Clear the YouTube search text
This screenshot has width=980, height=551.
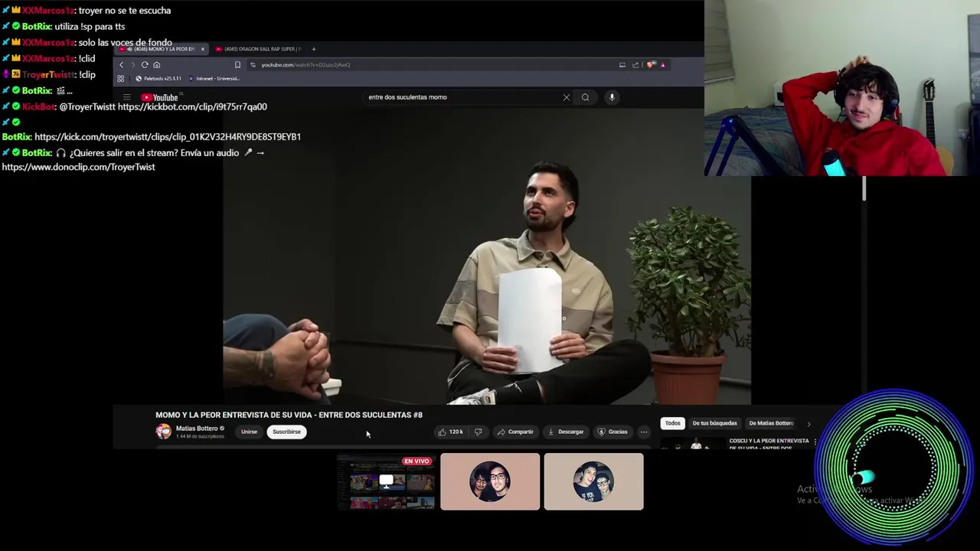coord(567,97)
